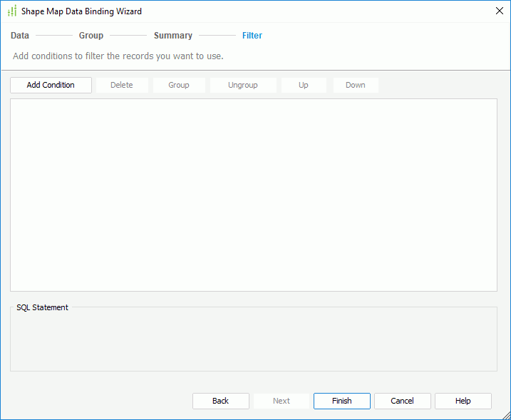Screen dimensions: 511x420
Task: Go to the Data wizard step
Action: [x=20, y=36]
